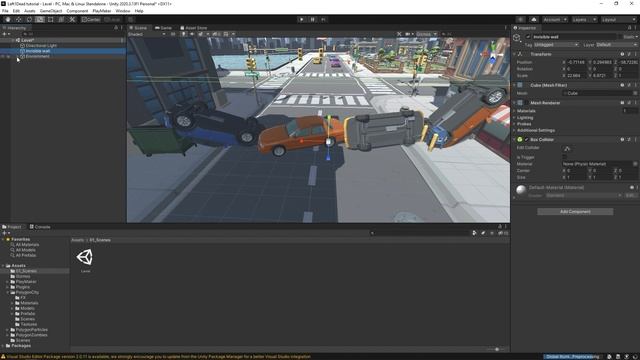Open the Layers dropdown
Image resolution: width=640 pixels, height=360 pixels.
pyautogui.click(x=584, y=20)
